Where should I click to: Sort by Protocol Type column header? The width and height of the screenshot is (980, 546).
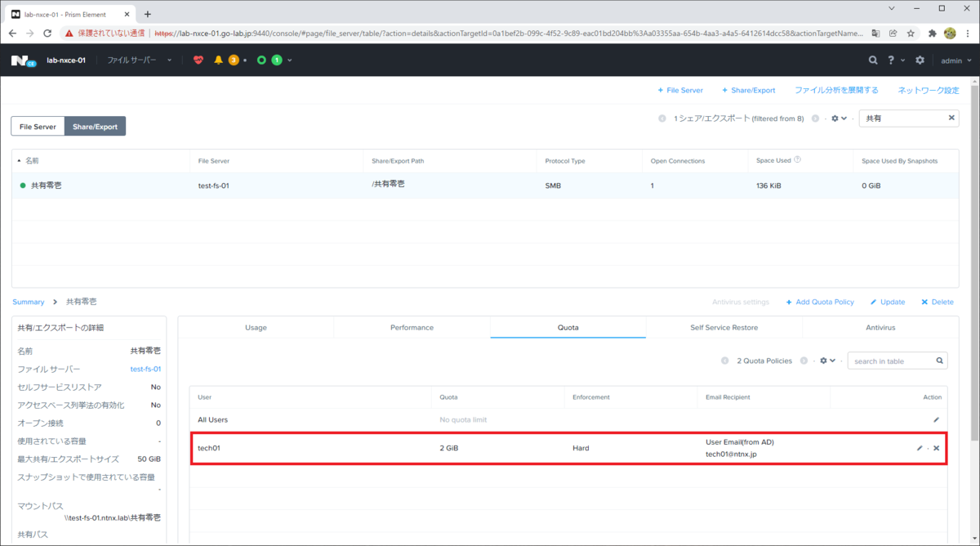pos(565,161)
